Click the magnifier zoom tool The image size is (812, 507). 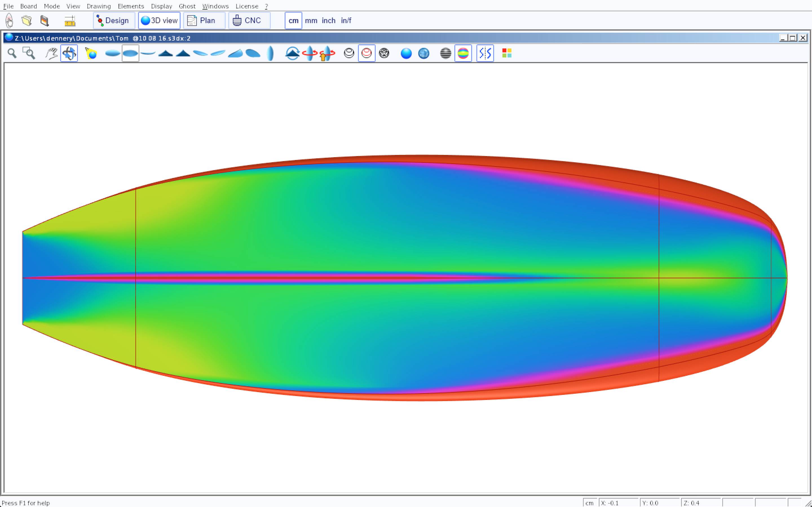tap(12, 53)
